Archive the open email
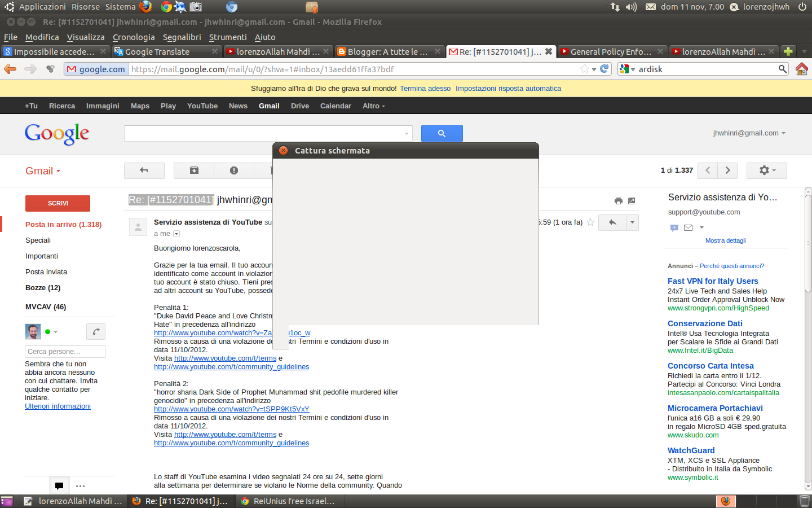The width and height of the screenshot is (812, 508). 194,170
